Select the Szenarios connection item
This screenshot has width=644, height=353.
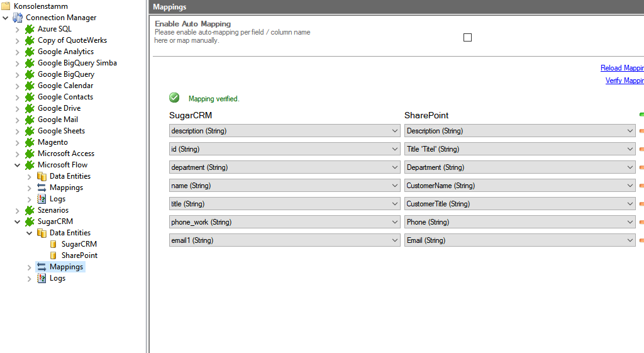pos(53,210)
